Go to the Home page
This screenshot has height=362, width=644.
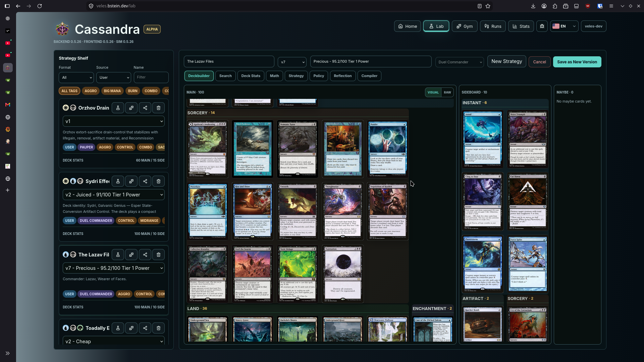[x=408, y=26]
